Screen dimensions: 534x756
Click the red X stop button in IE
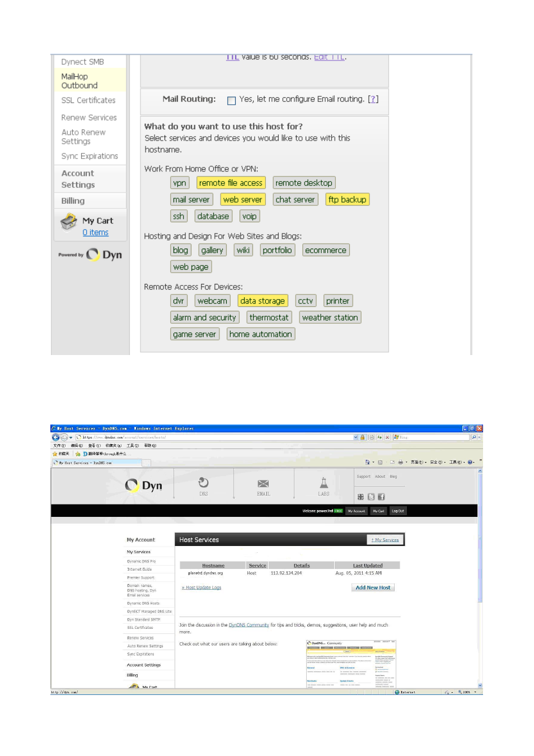click(x=387, y=437)
